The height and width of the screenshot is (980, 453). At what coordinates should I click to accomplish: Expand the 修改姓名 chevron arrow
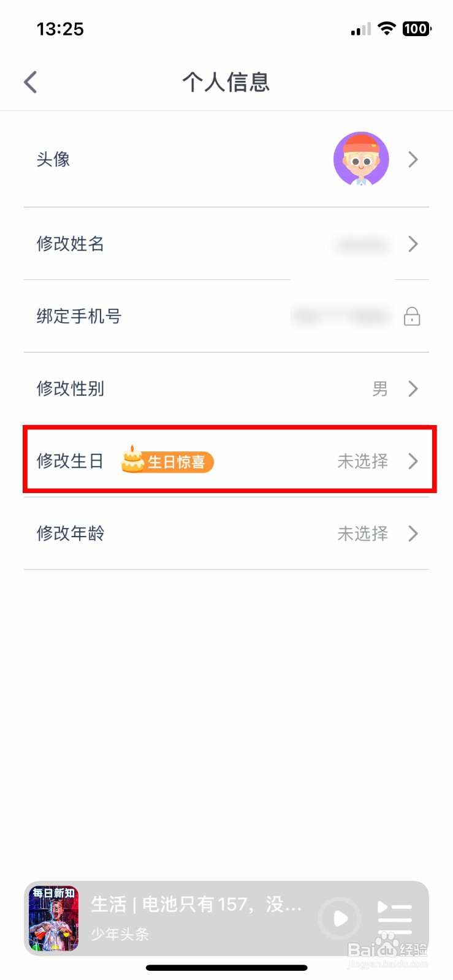coord(413,244)
